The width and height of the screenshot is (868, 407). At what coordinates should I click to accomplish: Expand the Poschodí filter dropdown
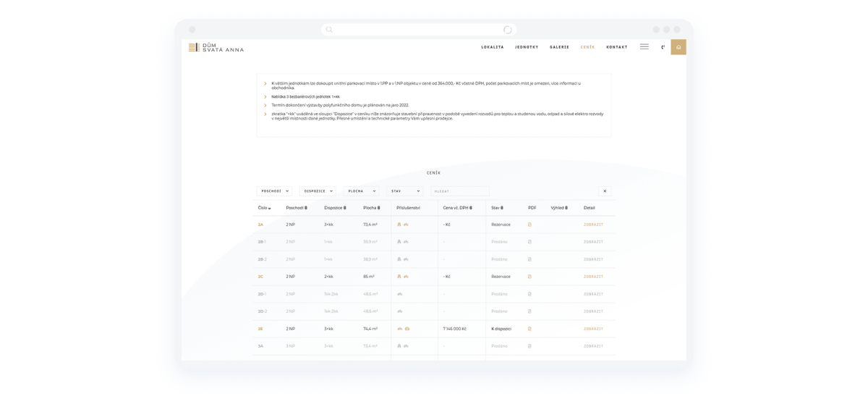(274, 191)
